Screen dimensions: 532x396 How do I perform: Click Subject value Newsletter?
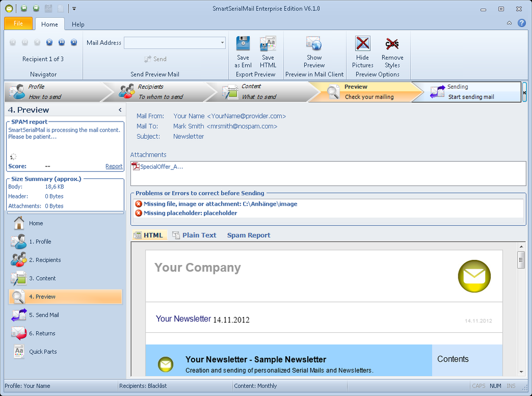(189, 136)
